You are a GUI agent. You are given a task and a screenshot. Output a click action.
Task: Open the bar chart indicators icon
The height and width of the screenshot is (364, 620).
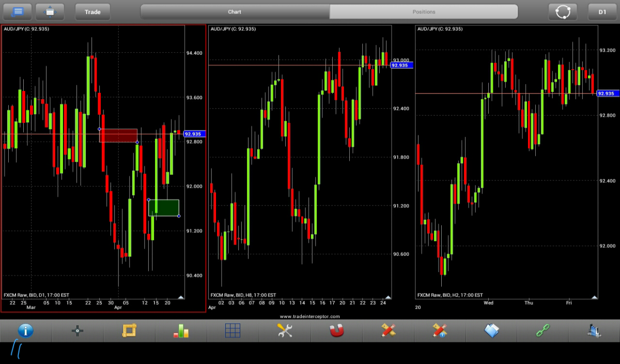(x=181, y=330)
